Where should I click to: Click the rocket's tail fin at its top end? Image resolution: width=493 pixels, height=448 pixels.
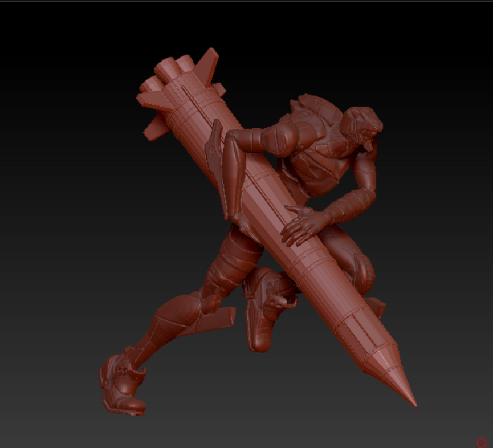(x=207, y=66)
